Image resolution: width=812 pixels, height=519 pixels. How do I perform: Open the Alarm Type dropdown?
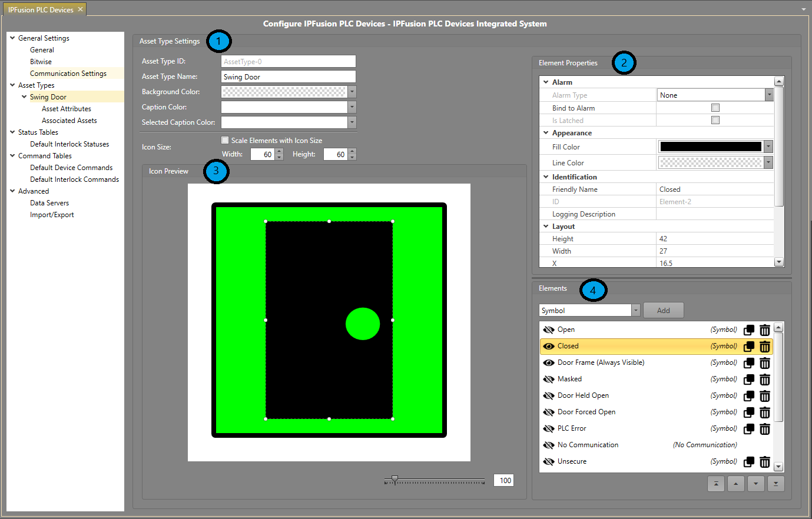769,95
